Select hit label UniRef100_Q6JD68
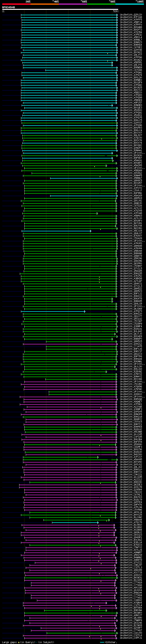 click(x=131, y=309)
